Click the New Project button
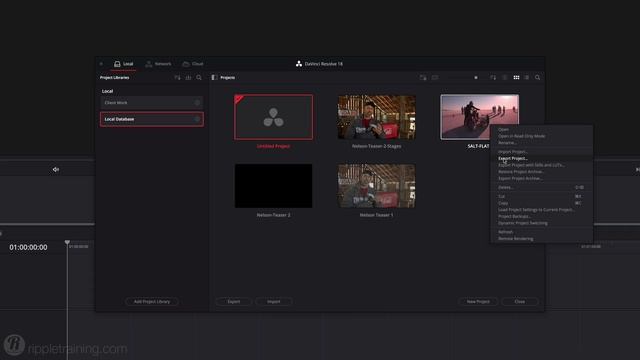 tap(478, 302)
